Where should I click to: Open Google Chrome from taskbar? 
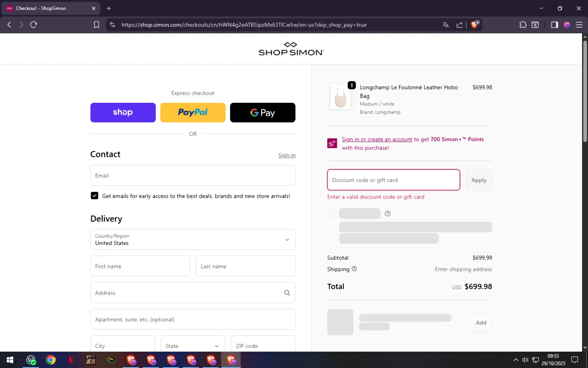(x=51, y=360)
